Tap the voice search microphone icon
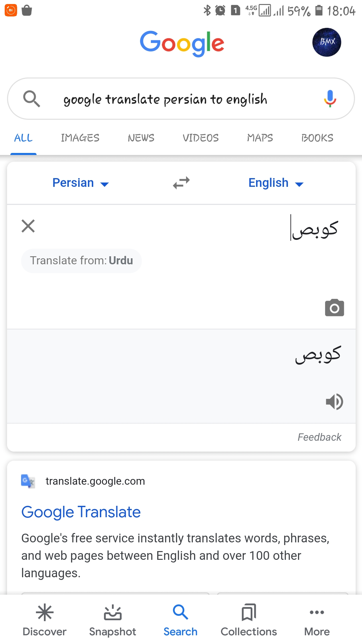Image resolution: width=362 pixels, height=644 pixels. [330, 99]
